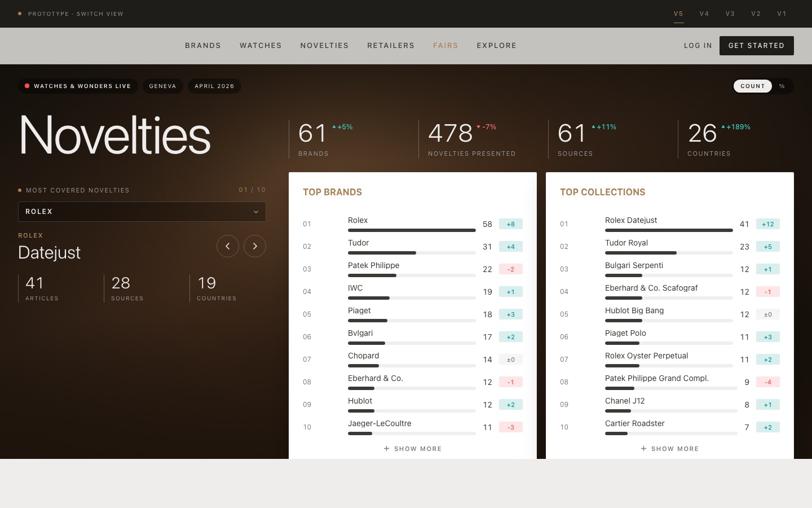The height and width of the screenshot is (508, 812).
Task: Switch prototype to V4
Action: click(704, 14)
